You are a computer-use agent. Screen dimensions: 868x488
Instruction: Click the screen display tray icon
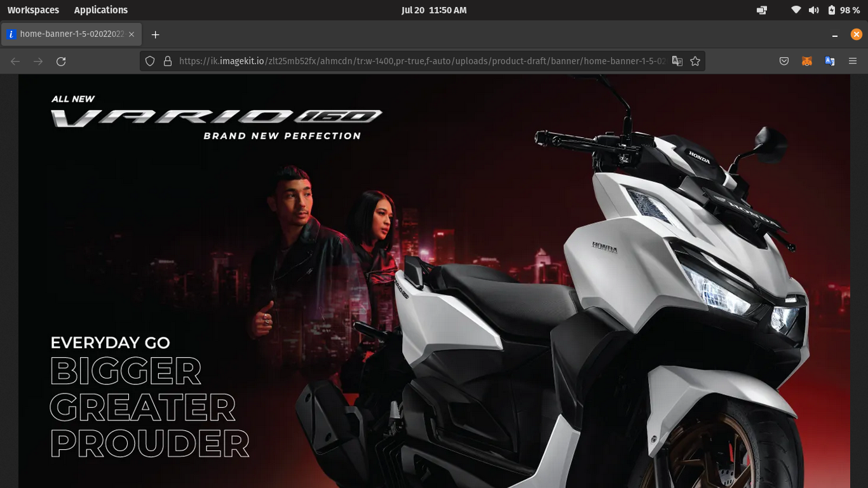point(762,10)
